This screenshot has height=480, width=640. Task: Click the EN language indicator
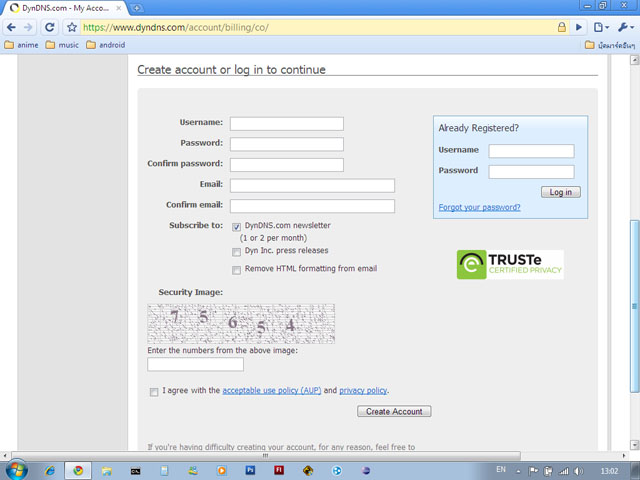[501, 469]
